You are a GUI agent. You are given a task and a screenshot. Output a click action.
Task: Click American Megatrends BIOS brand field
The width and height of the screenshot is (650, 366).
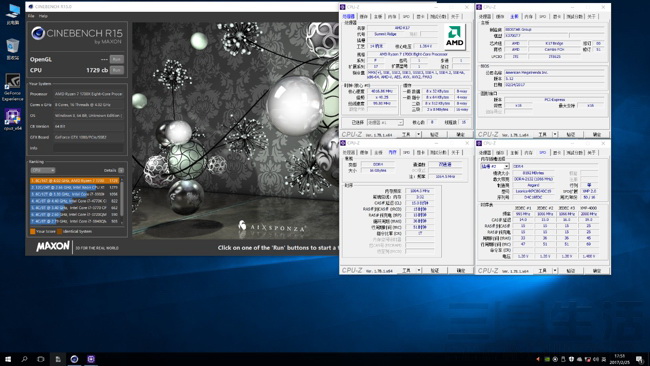[555, 73]
